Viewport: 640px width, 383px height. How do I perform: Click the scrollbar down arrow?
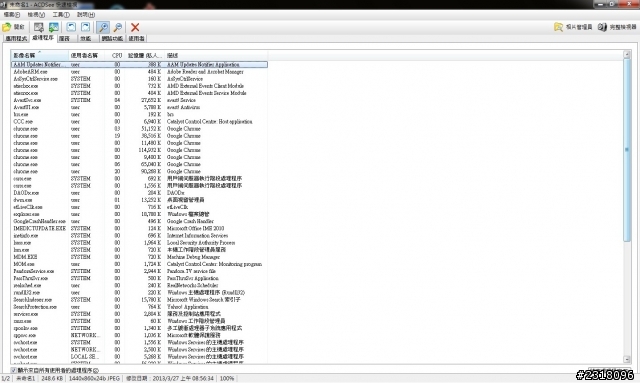coord(627,359)
